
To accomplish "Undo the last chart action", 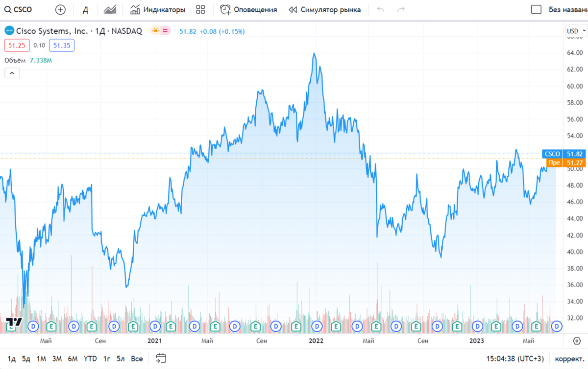I will click(x=381, y=10).
